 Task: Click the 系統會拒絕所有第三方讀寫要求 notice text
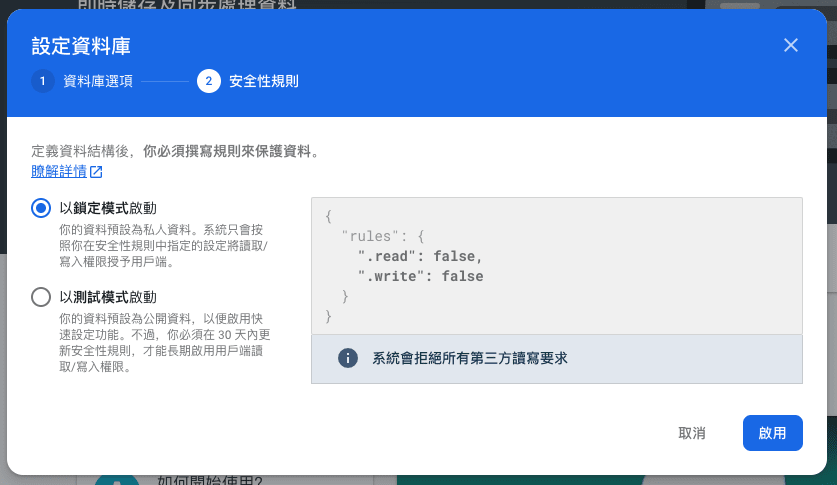click(x=470, y=358)
